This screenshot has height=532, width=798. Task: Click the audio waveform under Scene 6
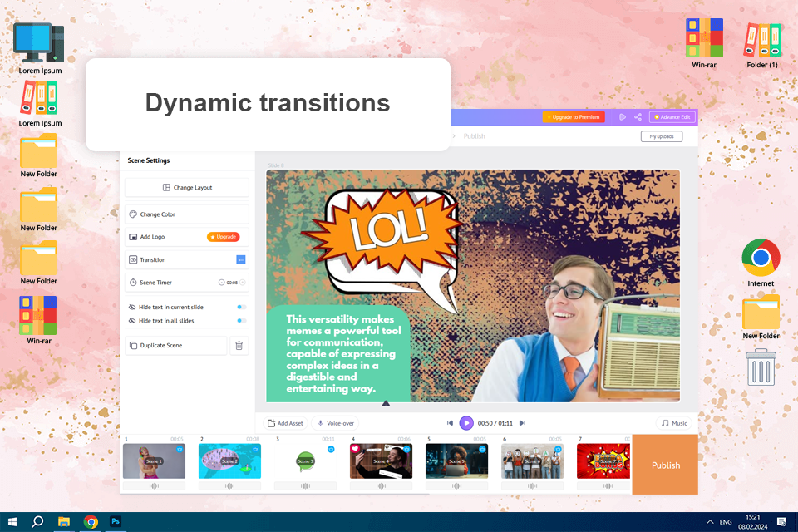[532, 486]
